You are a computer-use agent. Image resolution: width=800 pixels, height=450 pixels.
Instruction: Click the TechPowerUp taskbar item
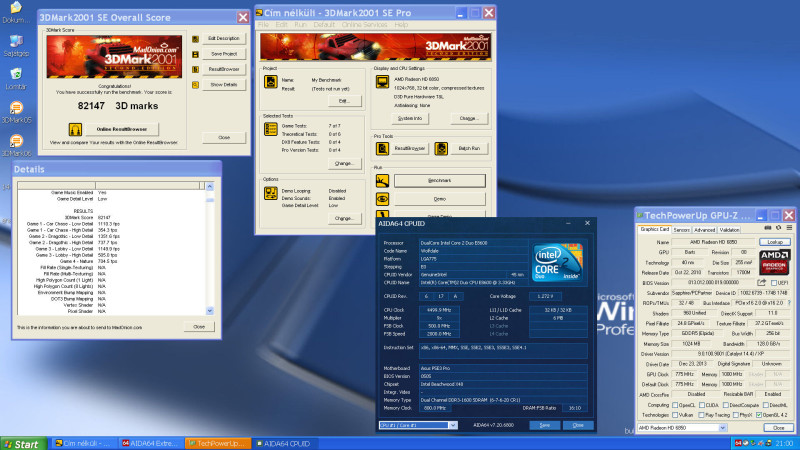pos(218,443)
